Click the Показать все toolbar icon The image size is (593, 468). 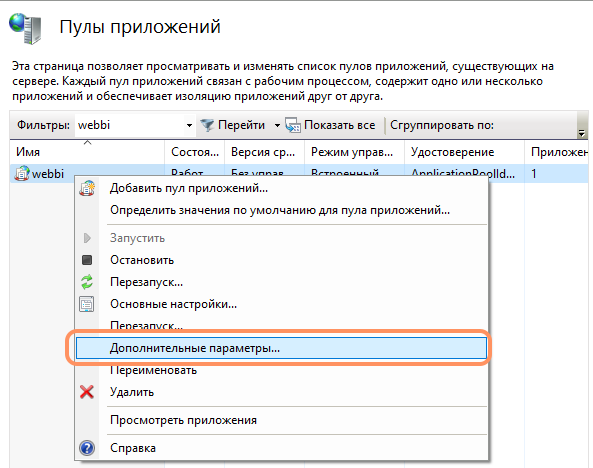point(293,125)
